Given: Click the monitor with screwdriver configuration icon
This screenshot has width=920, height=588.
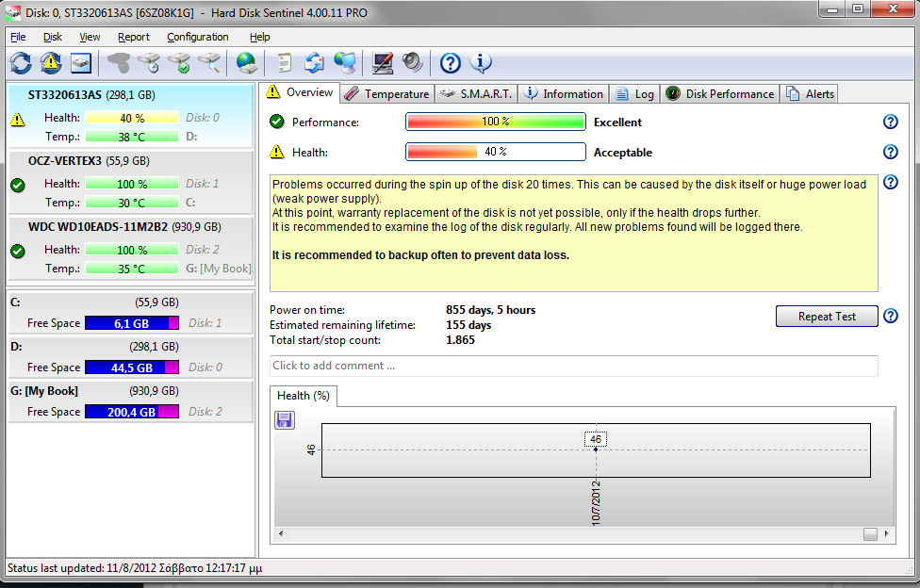Looking at the screenshot, I should click(x=383, y=63).
